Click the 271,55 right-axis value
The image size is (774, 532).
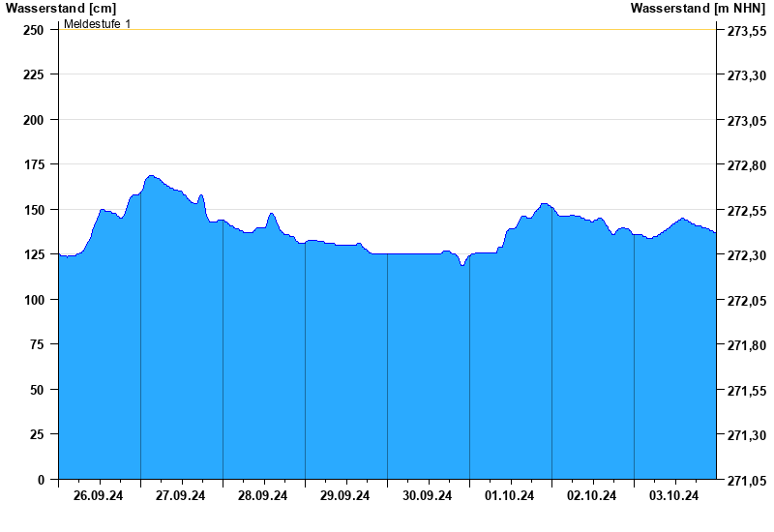click(x=747, y=391)
